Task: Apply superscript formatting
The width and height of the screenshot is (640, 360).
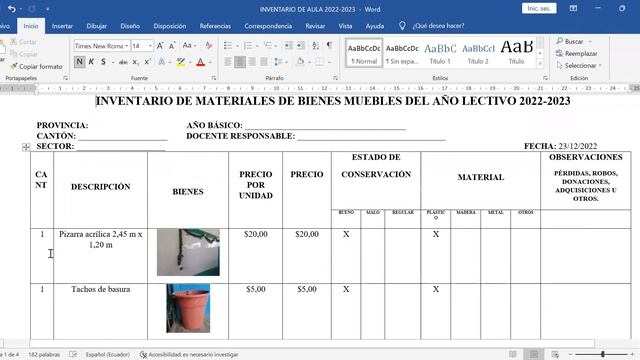Action: click(147, 62)
